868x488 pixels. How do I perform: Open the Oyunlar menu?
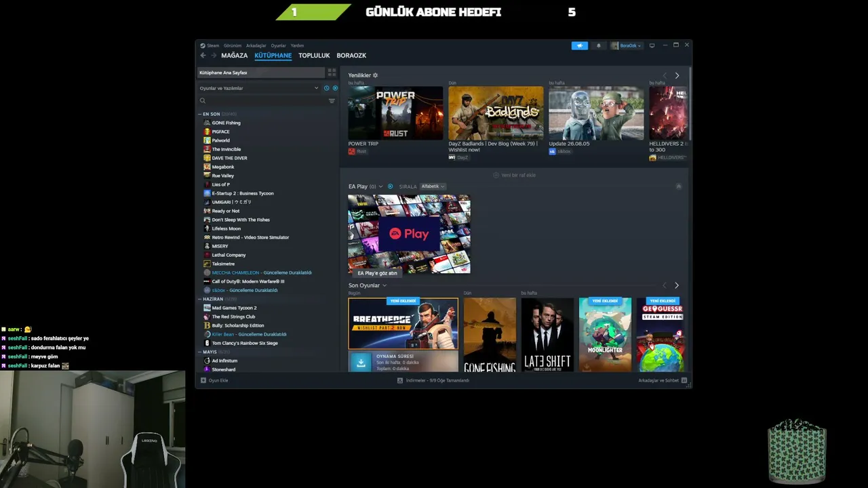click(x=279, y=45)
